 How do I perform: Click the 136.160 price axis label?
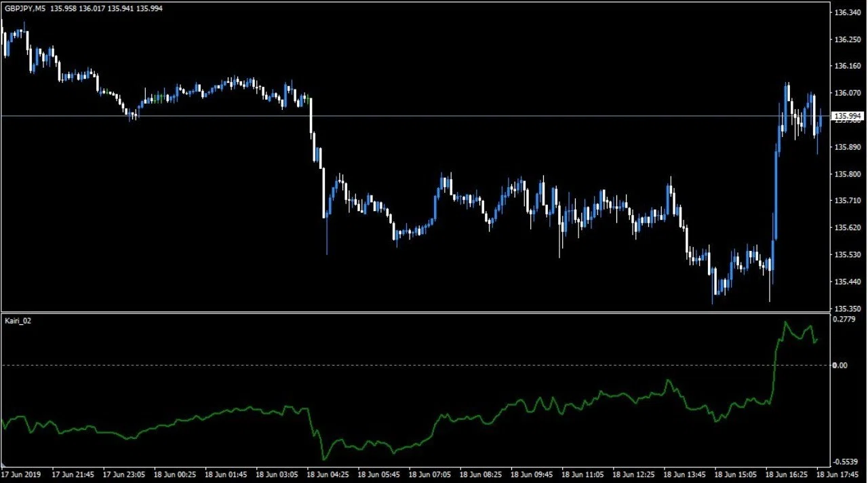pyautogui.click(x=847, y=66)
